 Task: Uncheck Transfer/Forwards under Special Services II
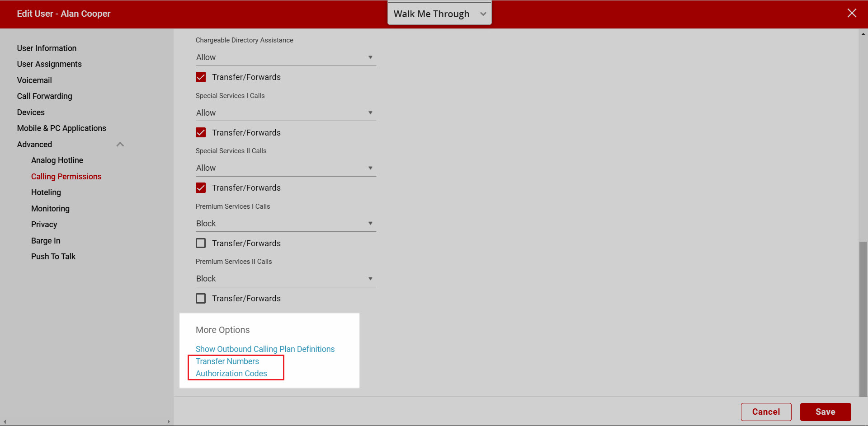(x=201, y=187)
